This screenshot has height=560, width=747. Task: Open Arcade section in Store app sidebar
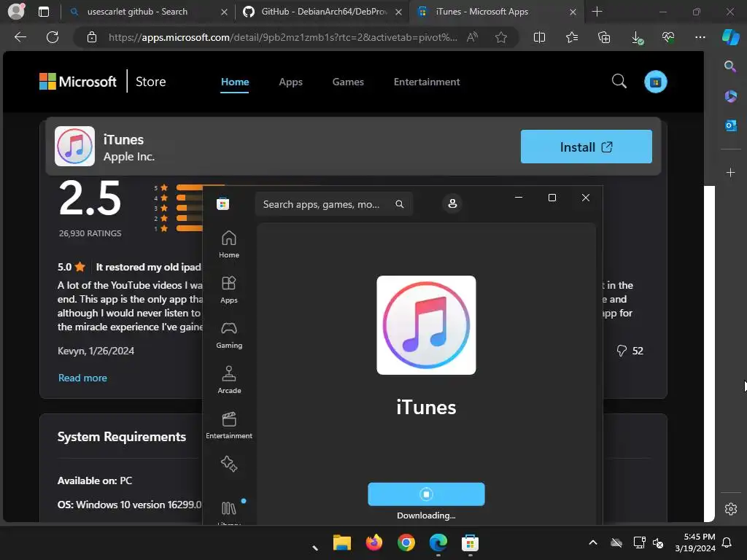pyautogui.click(x=228, y=380)
